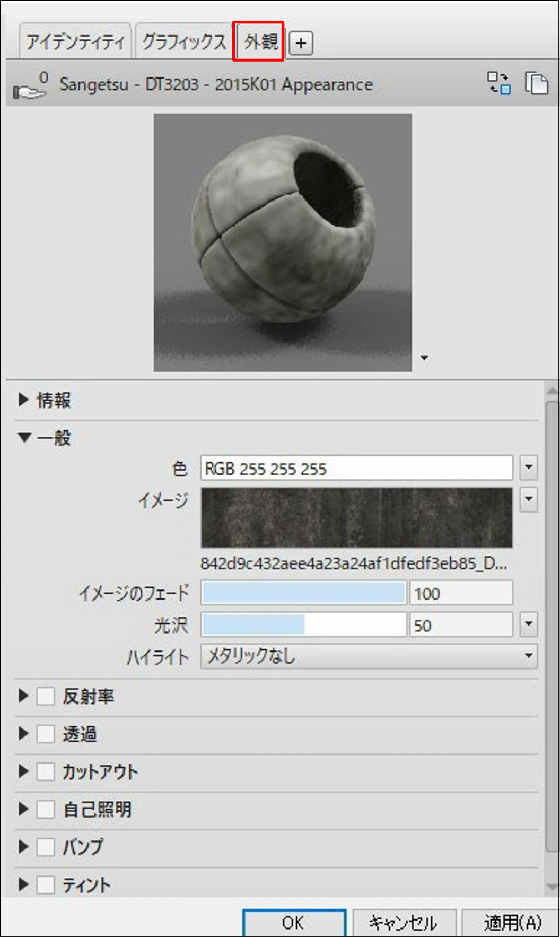Viewport: 560px width, 937px height.
Task: Click the duplicate asset icon
Action: pos(536,83)
